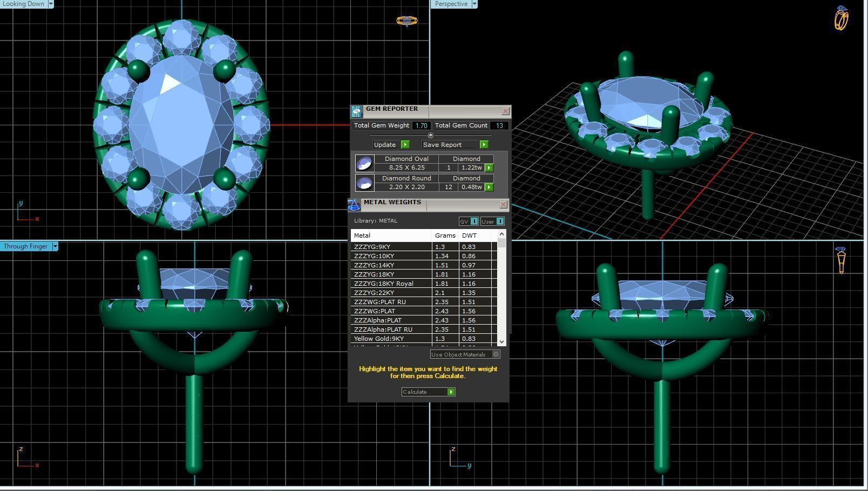The image size is (868, 491).
Task: Click the 1.22tw weight cell
Action: click(x=471, y=168)
